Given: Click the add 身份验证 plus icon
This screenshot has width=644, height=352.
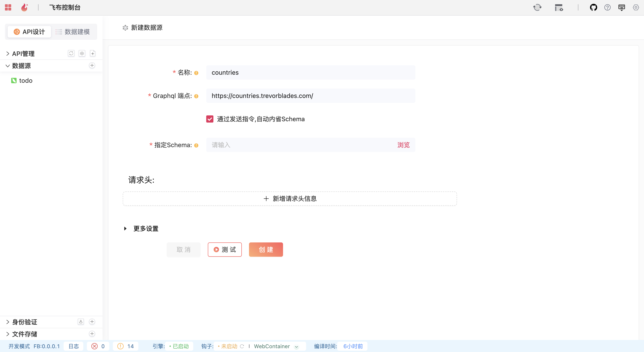Looking at the screenshot, I should (92, 322).
